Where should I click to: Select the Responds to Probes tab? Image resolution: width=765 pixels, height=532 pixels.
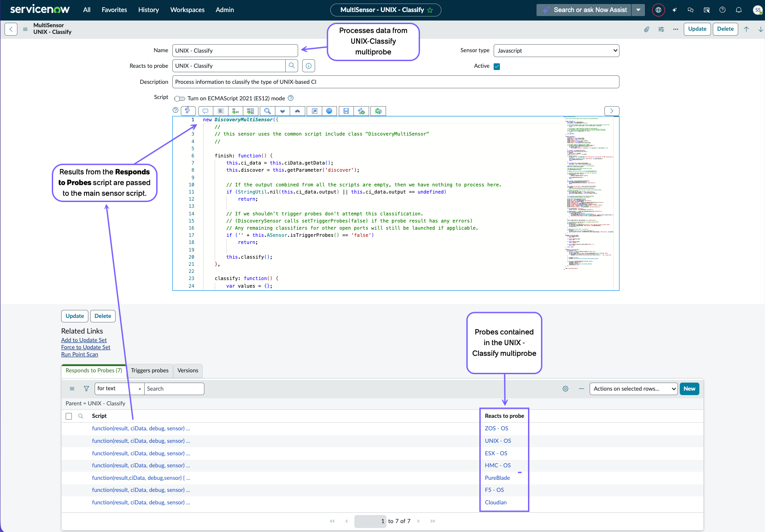coord(94,371)
